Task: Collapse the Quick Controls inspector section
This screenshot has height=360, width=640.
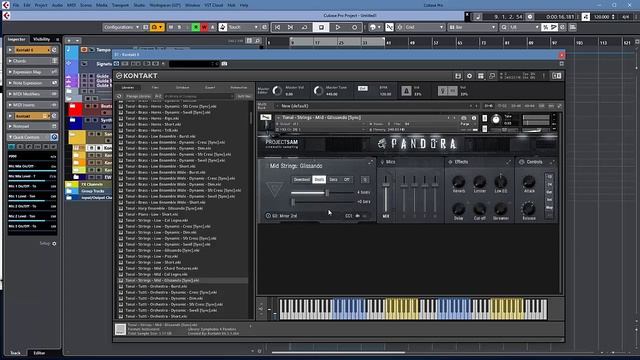Action: click(32, 137)
